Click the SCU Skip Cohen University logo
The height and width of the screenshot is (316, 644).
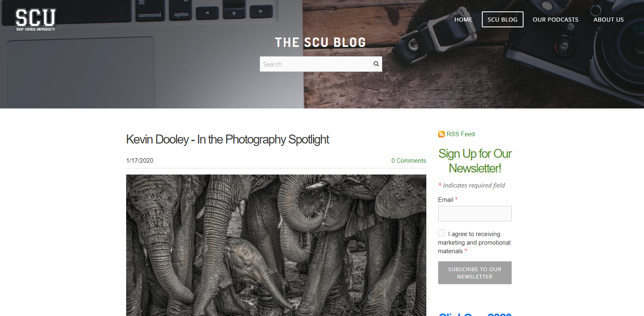click(x=36, y=20)
